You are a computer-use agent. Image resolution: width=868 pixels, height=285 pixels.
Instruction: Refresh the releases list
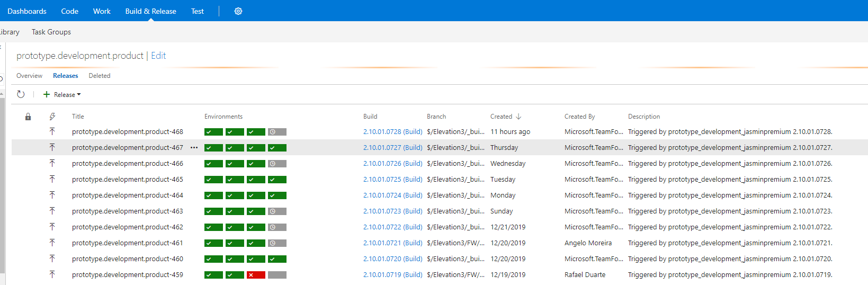pos(21,94)
